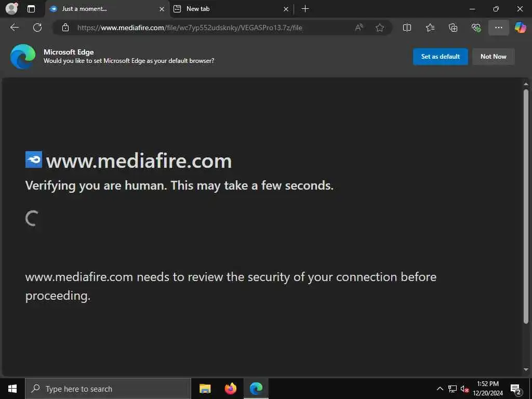The width and height of the screenshot is (532, 399).
Task: Show hidden system tray icons
Action: 440,389
